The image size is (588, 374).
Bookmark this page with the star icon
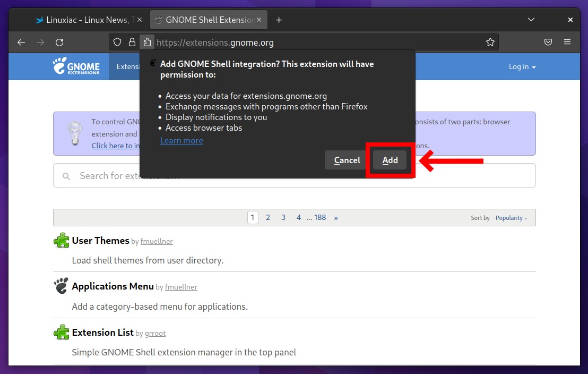click(490, 42)
